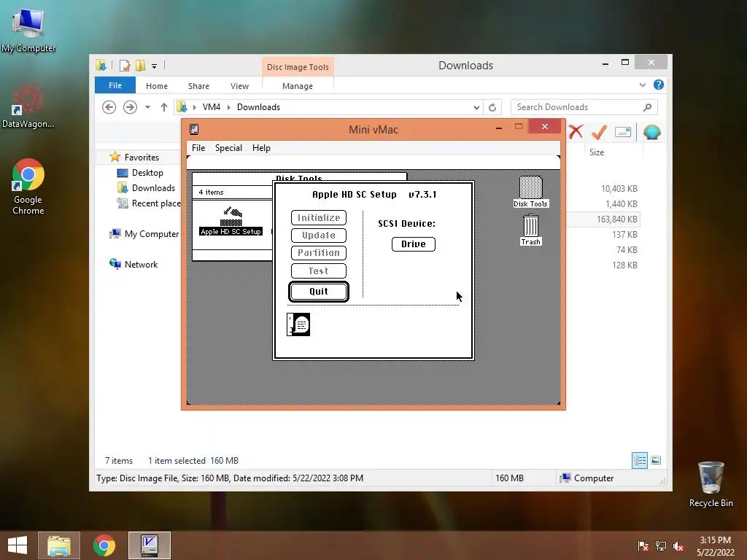
Task: Click the New folder quick access icon
Action: point(140,65)
